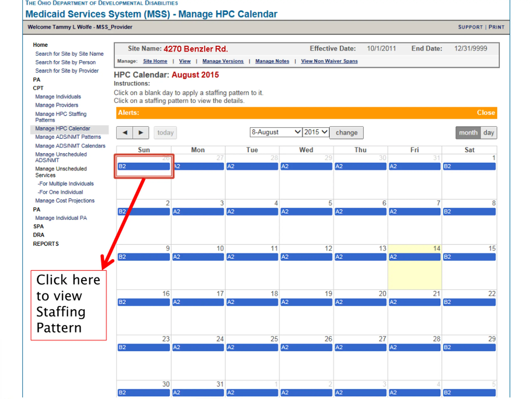Open View Non Waiver Spans link

[329, 61]
